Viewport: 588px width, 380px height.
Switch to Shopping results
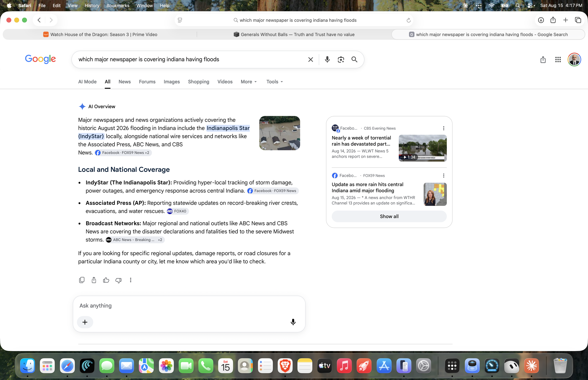coord(198,82)
